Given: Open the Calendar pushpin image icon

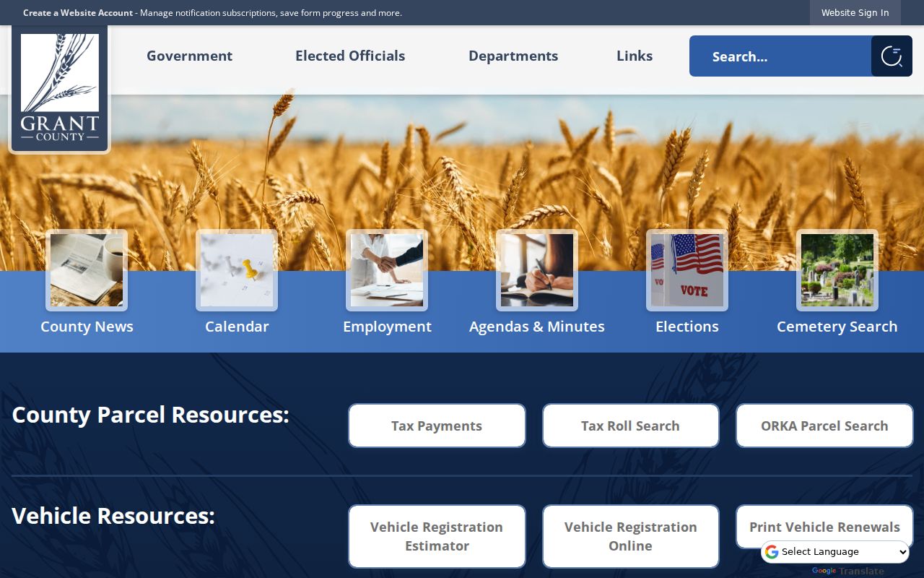Looking at the screenshot, I should 237,270.
